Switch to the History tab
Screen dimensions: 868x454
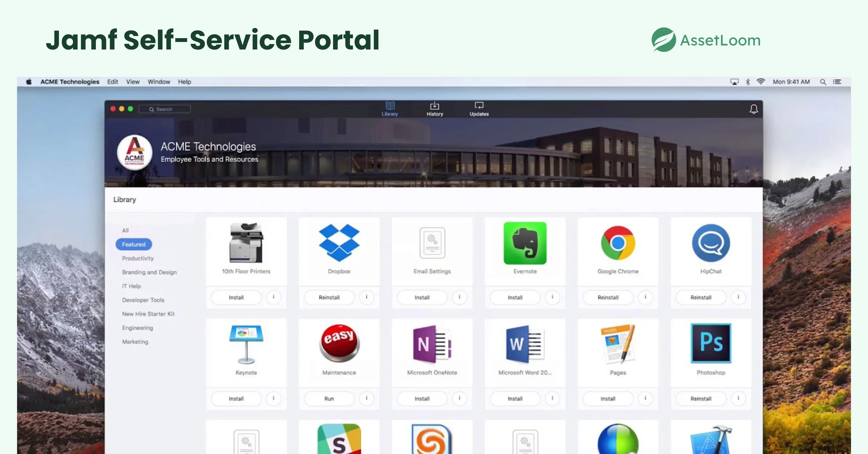tap(435, 109)
